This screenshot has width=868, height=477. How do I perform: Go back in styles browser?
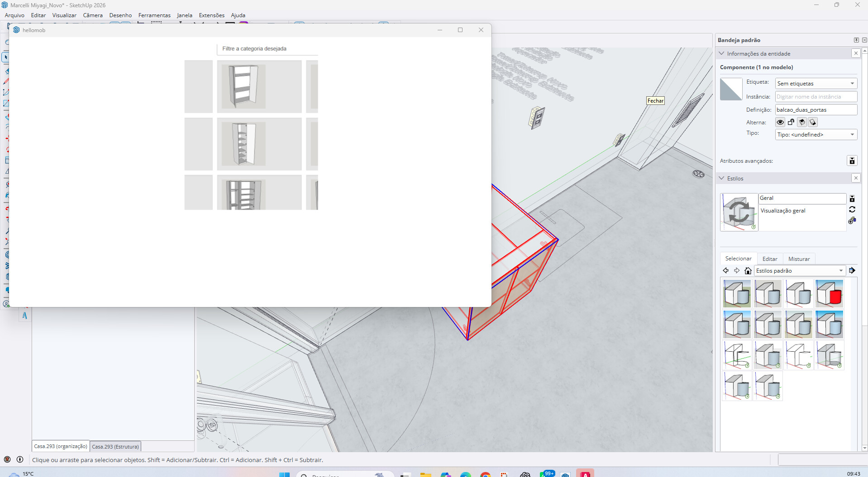tap(726, 271)
